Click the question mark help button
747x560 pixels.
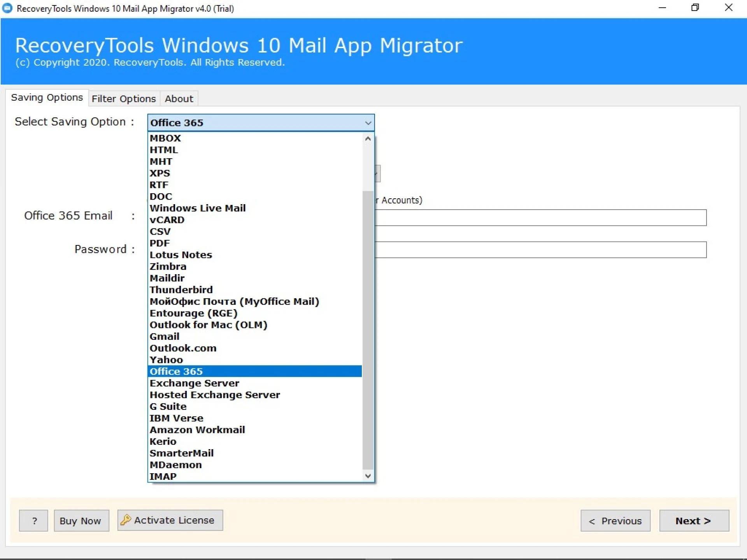pos(33,521)
